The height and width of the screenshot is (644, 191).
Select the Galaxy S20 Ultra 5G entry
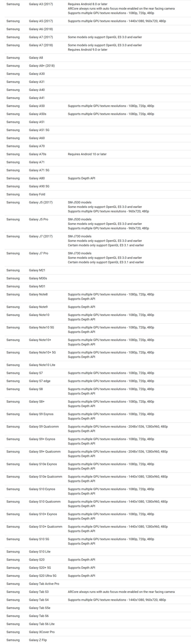coord(43,576)
